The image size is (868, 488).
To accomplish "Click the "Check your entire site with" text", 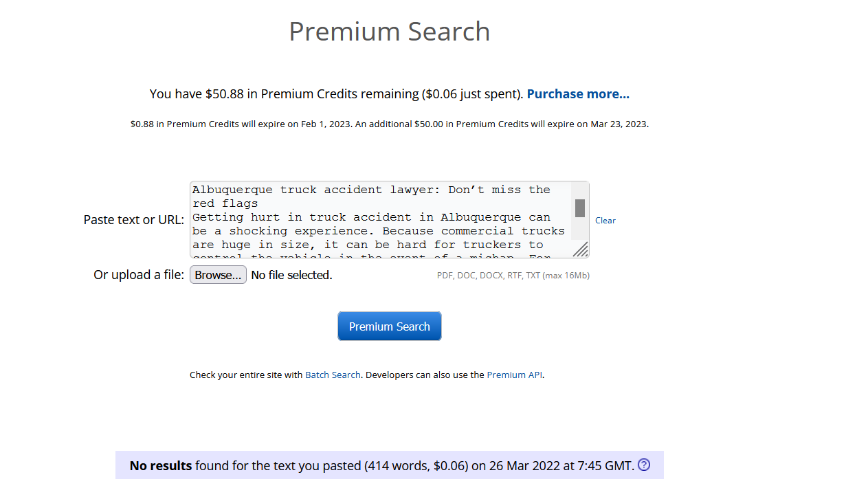I will click(x=246, y=375).
